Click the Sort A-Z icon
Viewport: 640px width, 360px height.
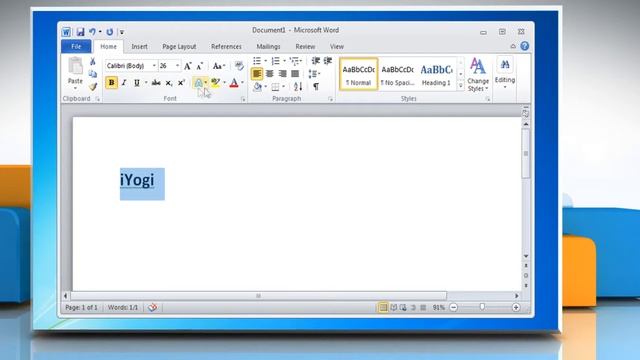coord(298,87)
